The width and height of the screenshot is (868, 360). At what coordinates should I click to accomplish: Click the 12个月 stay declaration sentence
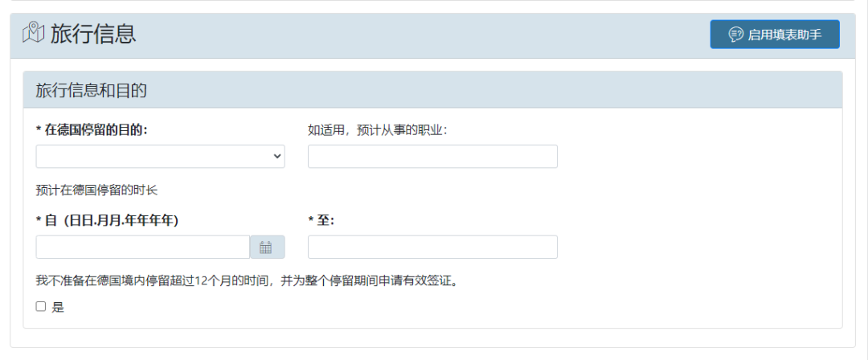[248, 280]
